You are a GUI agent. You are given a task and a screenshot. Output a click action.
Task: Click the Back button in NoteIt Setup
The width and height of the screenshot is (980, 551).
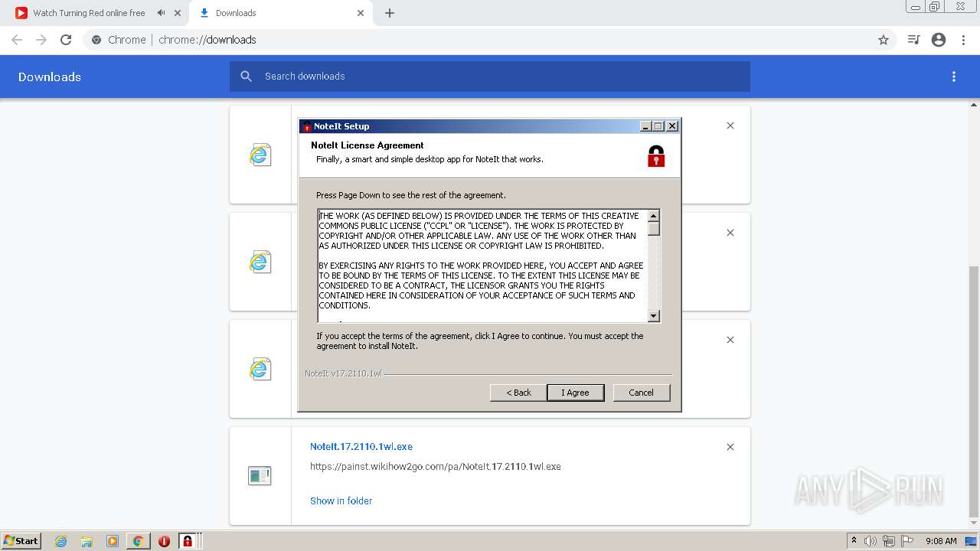point(518,393)
